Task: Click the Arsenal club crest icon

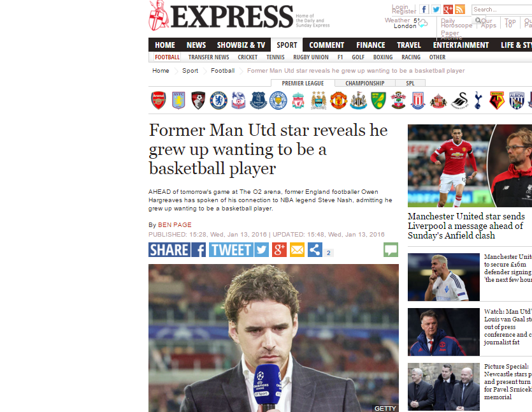Action: (159, 101)
